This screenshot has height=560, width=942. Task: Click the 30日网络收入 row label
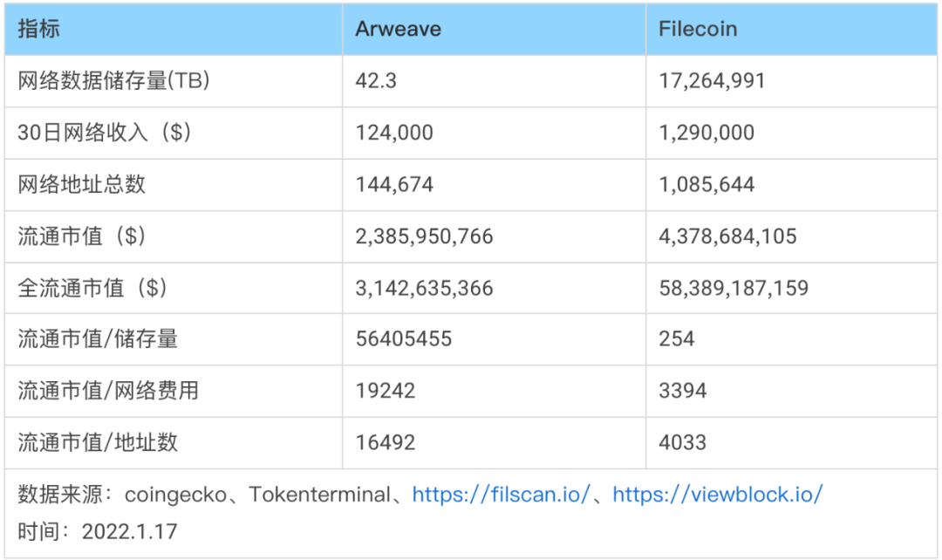pos(105,133)
